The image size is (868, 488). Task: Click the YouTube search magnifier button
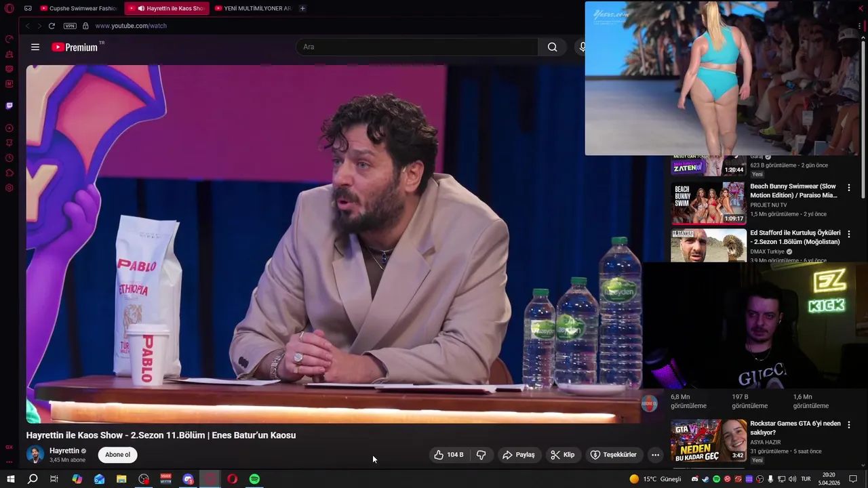point(553,47)
